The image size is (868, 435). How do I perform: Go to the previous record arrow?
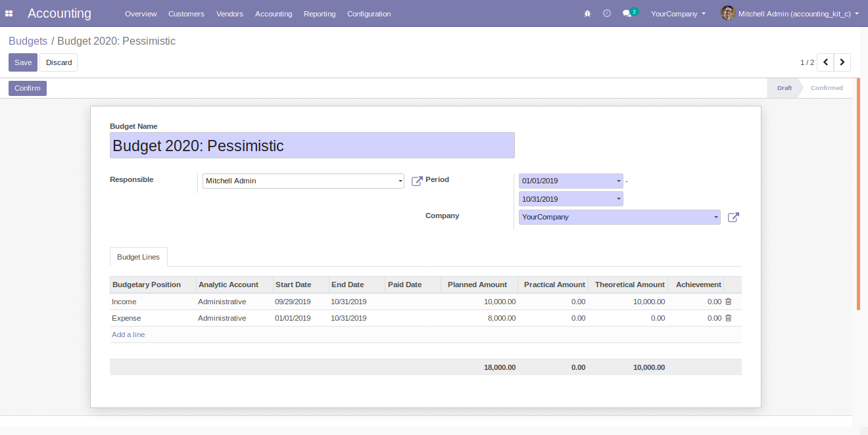[x=825, y=62]
